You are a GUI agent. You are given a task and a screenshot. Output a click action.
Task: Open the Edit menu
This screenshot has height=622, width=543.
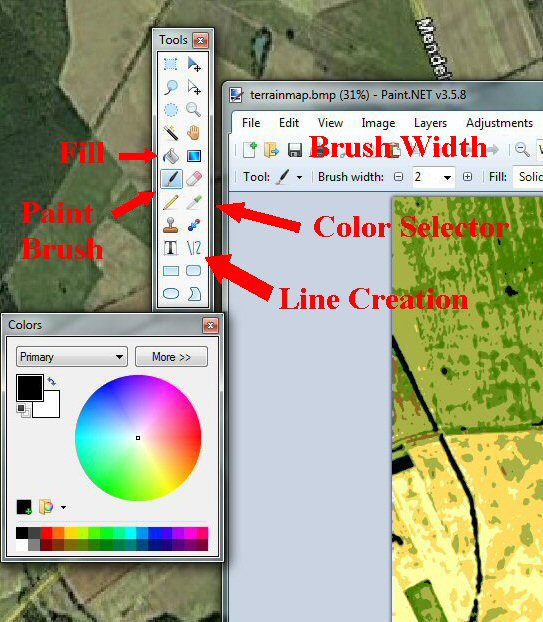(289, 123)
